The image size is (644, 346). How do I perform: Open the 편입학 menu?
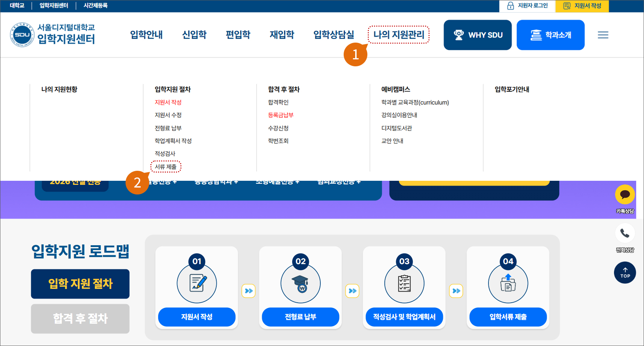coord(238,35)
